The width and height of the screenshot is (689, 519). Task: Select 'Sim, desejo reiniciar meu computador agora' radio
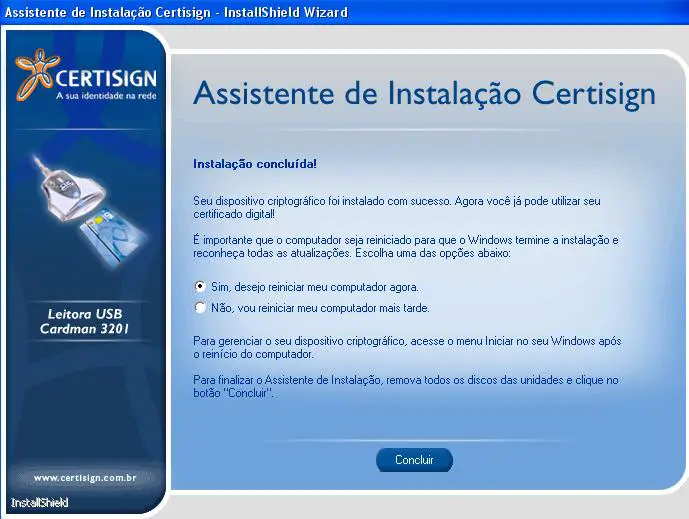click(200, 287)
